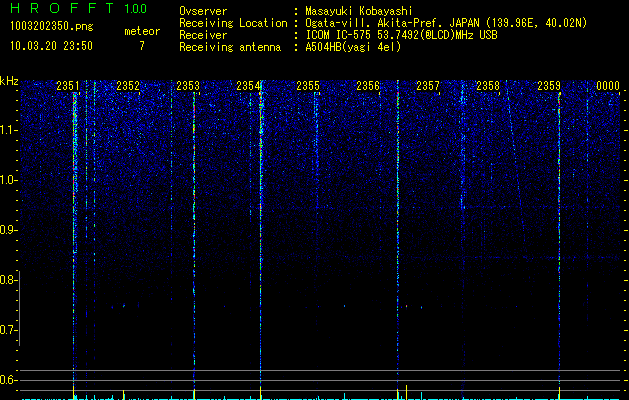This screenshot has height=400, width=629.
Task: Click Ogata-vill. Akita-Pref. JAPAN location text
Action: pyautogui.click(x=446, y=23)
